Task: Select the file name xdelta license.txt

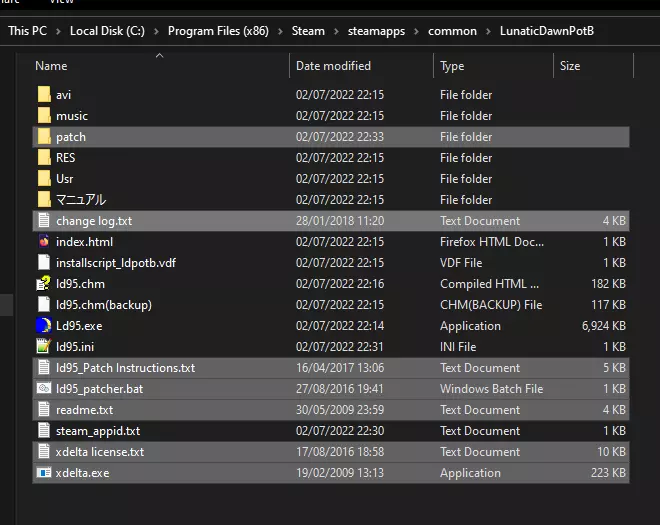Action: pos(100,452)
